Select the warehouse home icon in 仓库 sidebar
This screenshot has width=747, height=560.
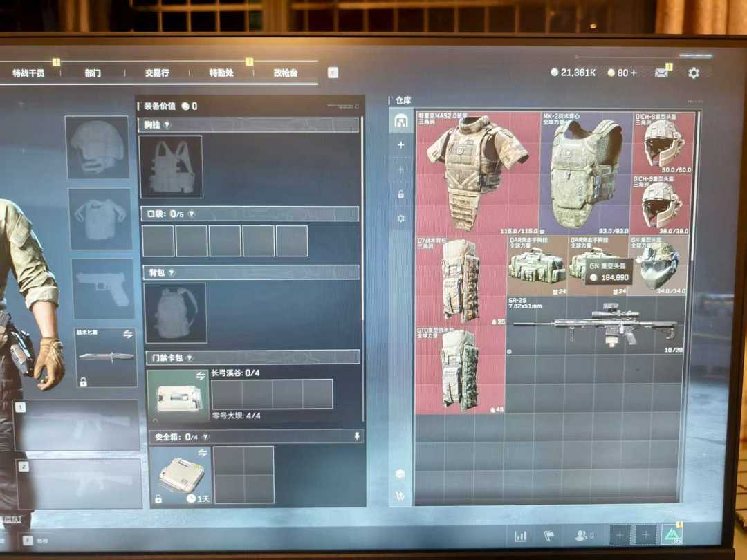[401, 122]
